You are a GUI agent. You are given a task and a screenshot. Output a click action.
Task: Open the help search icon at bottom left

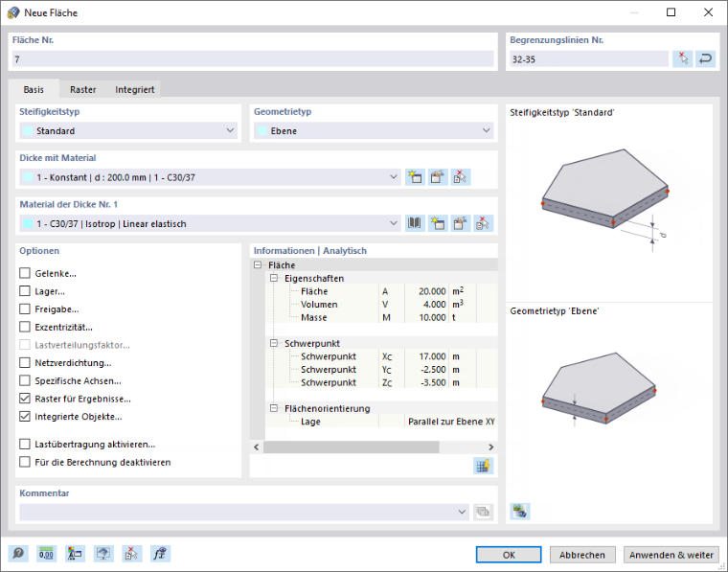click(x=18, y=554)
